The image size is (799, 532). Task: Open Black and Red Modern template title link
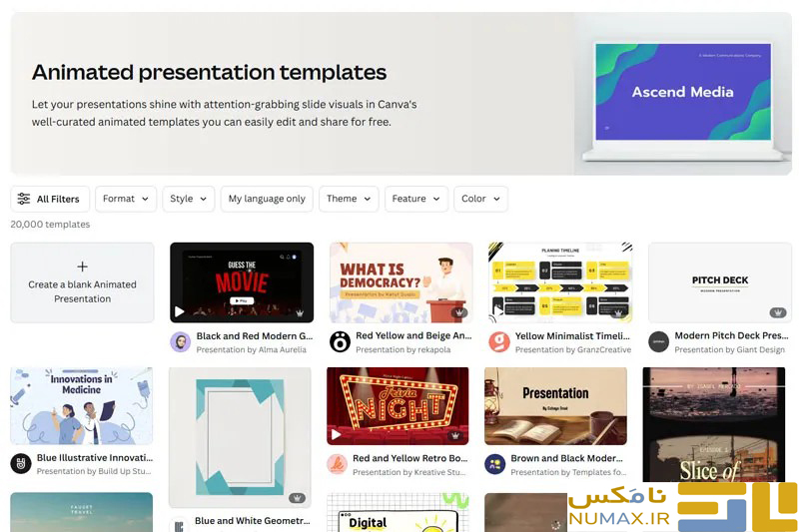pyautogui.click(x=254, y=336)
